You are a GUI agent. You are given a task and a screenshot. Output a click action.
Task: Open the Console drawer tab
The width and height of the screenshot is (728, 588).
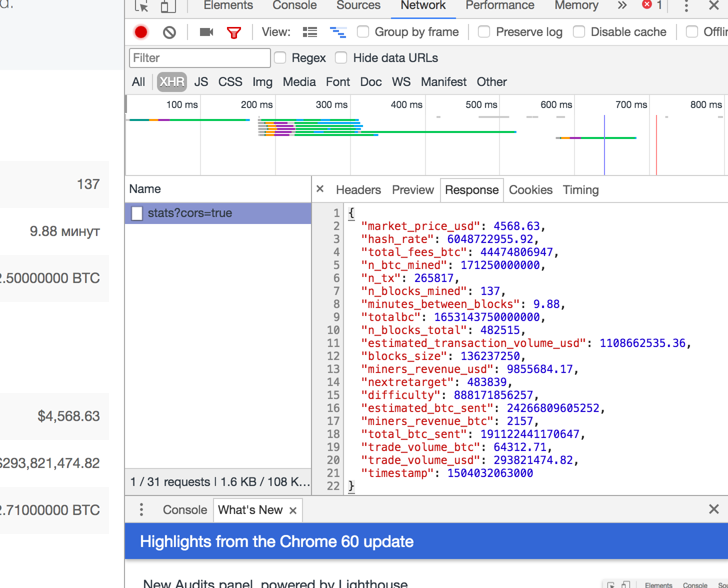click(185, 510)
